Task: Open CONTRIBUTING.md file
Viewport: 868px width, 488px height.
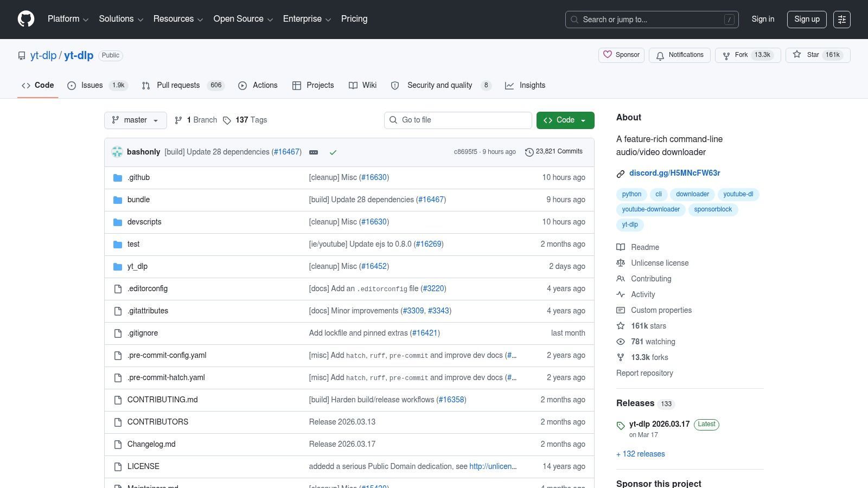Action: [x=163, y=400]
